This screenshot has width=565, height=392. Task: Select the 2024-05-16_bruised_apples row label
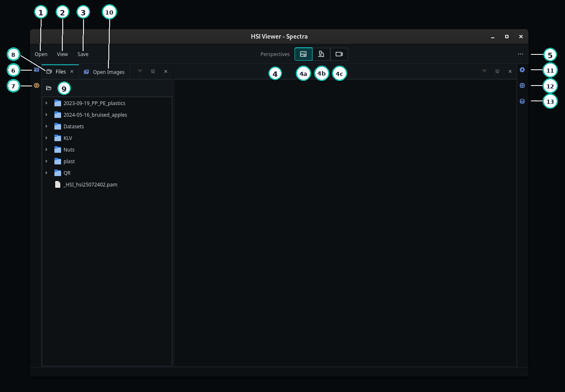click(95, 115)
